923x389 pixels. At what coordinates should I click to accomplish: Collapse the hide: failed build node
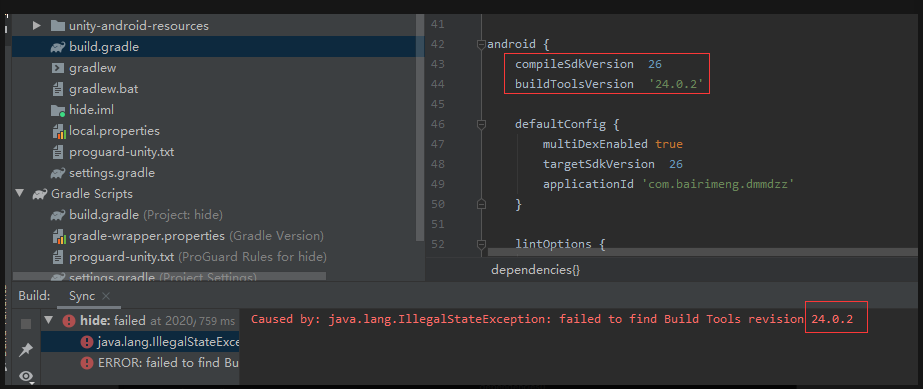tap(49, 321)
